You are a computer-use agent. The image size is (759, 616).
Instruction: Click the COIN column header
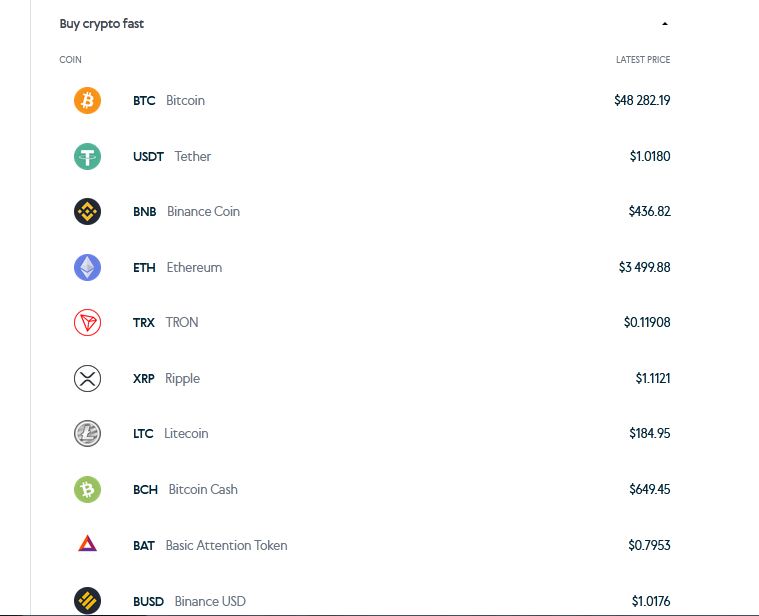tap(70, 60)
